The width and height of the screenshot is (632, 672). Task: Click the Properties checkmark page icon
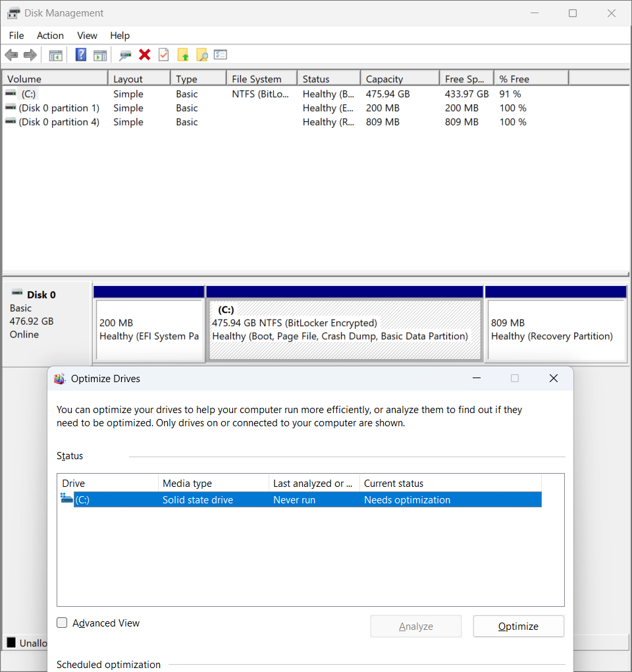[x=163, y=55]
